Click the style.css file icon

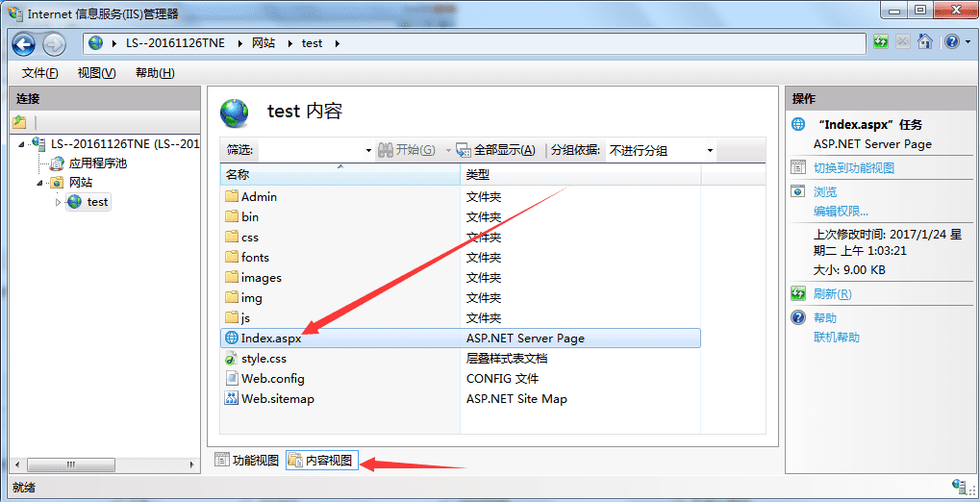point(231,358)
